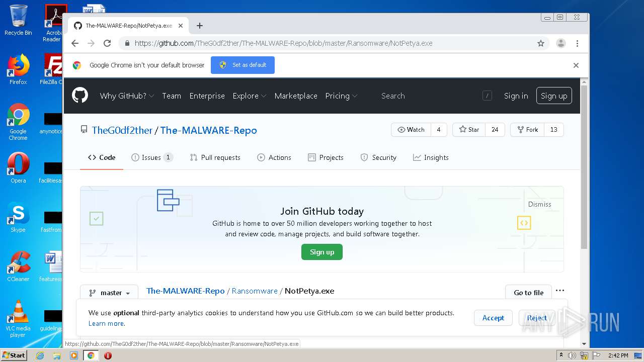The width and height of the screenshot is (644, 362).
Task: Accept the analytics cookies
Action: 493,318
